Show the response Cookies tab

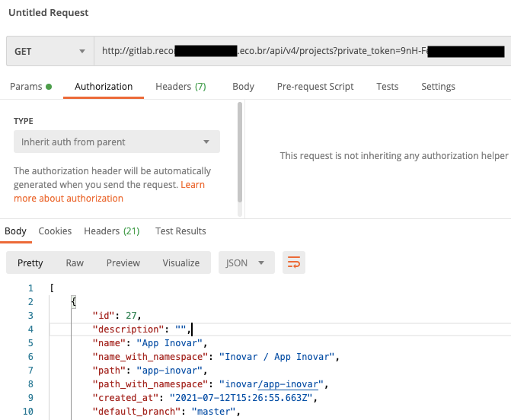55,231
